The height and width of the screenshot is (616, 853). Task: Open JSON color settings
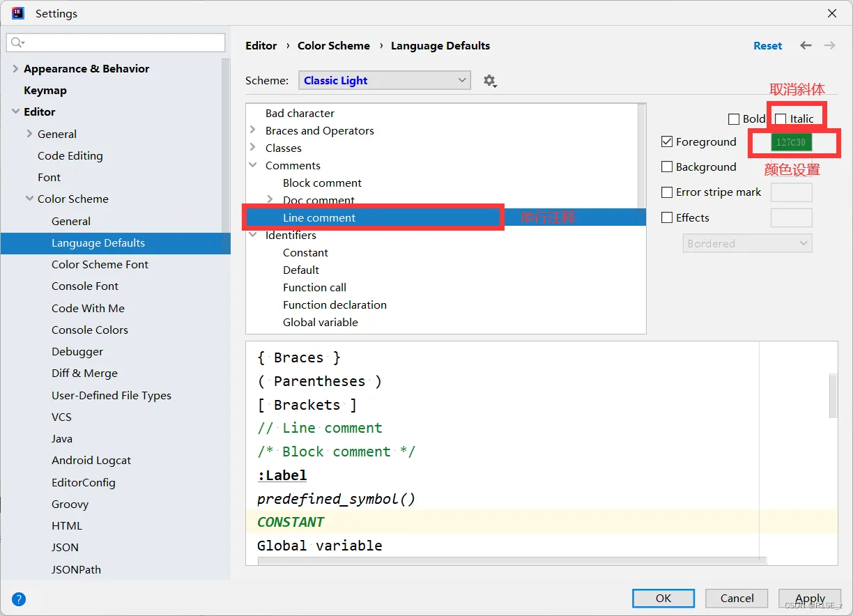point(65,548)
